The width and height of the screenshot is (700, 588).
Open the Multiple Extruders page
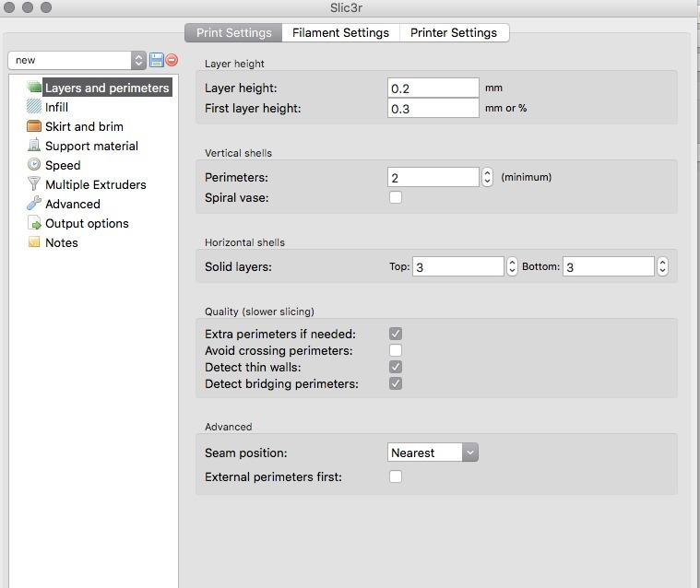(96, 184)
